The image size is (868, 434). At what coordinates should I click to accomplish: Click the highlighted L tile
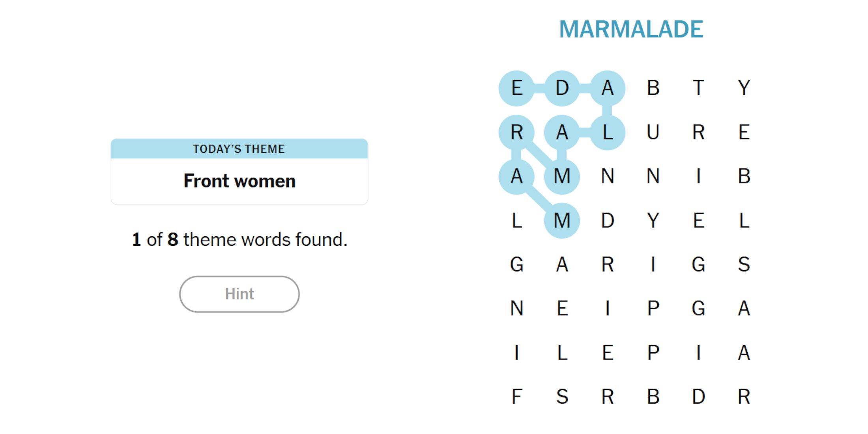[608, 132]
